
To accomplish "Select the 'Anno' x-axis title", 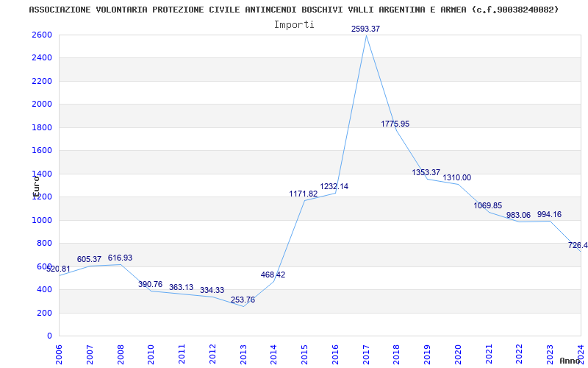I will 570,361.
